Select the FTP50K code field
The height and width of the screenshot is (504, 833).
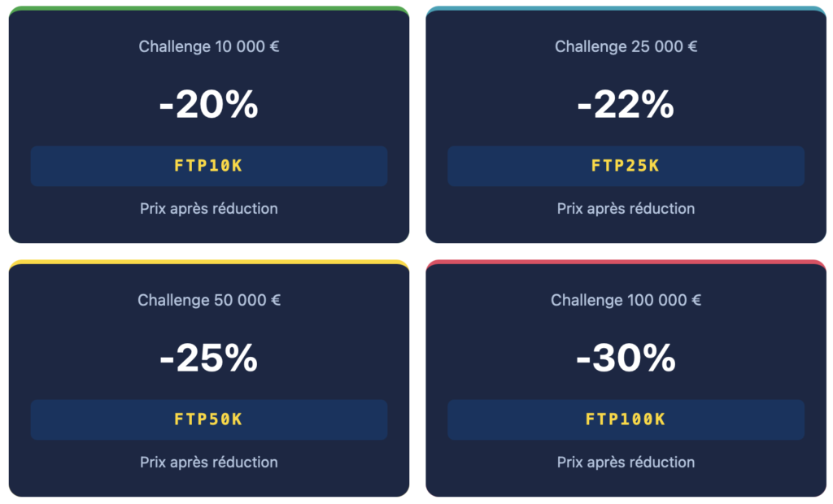(x=208, y=419)
